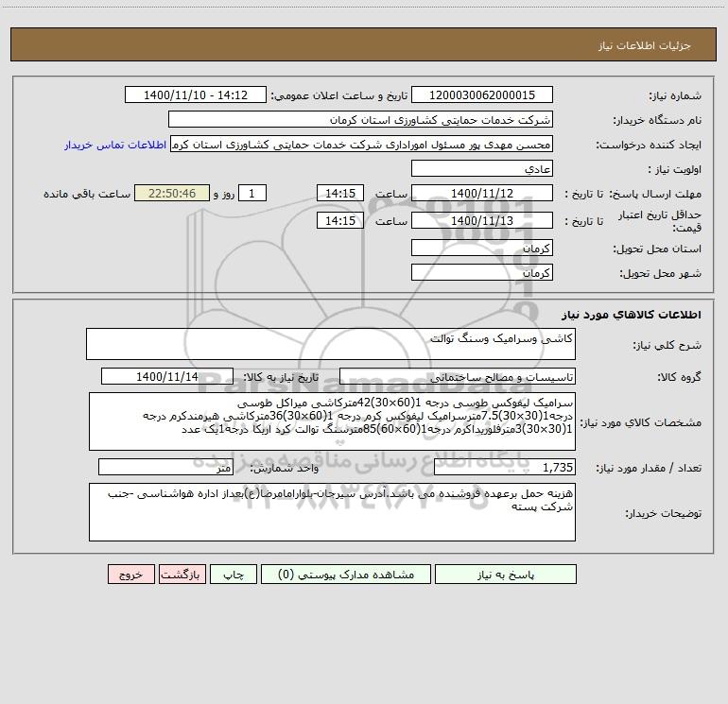Click واحد شمارش field متر
Viewport: 728px width, 704px height.
click(165, 468)
